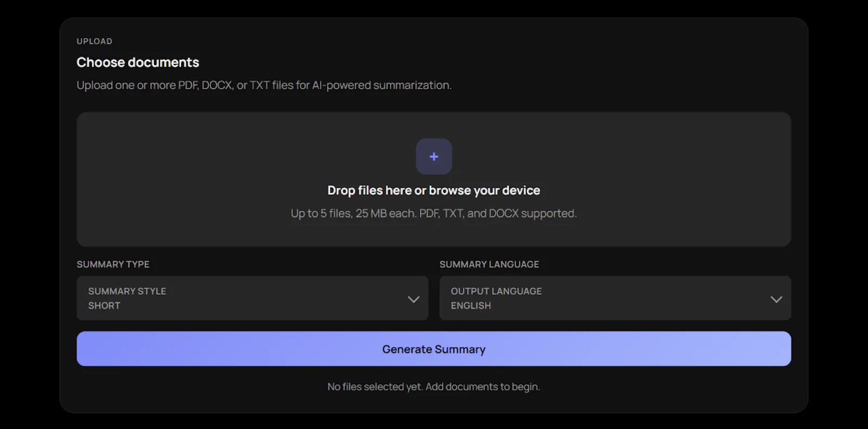The image size is (868, 429).
Task: Click the file drop zone area
Action: pos(434,179)
